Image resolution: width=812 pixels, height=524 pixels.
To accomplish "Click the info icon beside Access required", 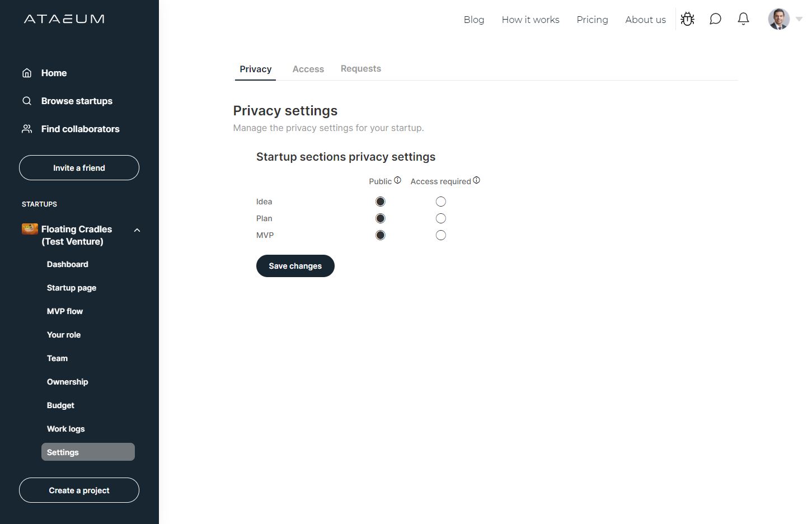I will click(476, 180).
